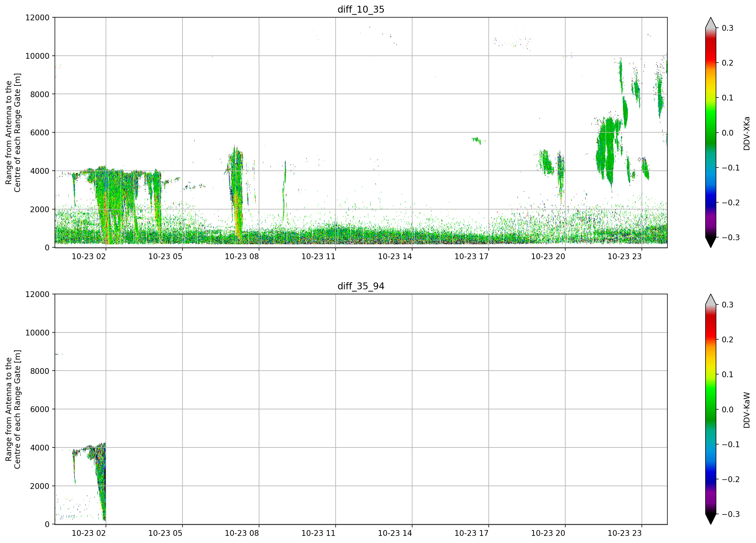Click the 6000 y-axis label on the bottom plot
The width and height of the screenshot is (756, 543).
tap(40, 409)
